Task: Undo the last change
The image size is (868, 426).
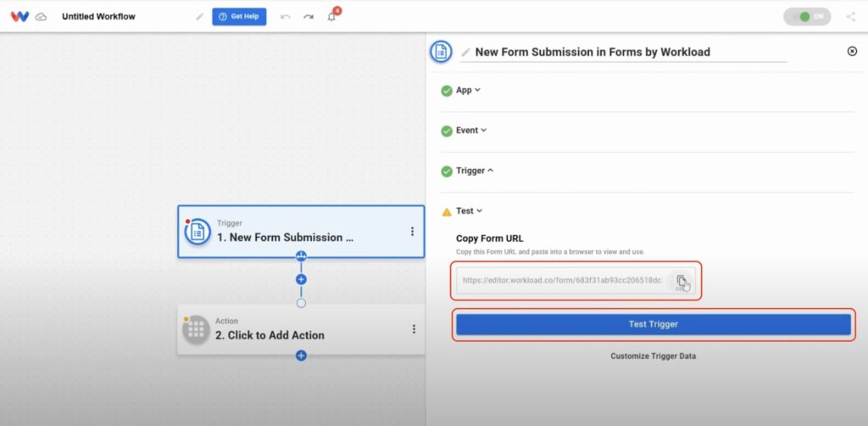Action: (x=286, y=17)
